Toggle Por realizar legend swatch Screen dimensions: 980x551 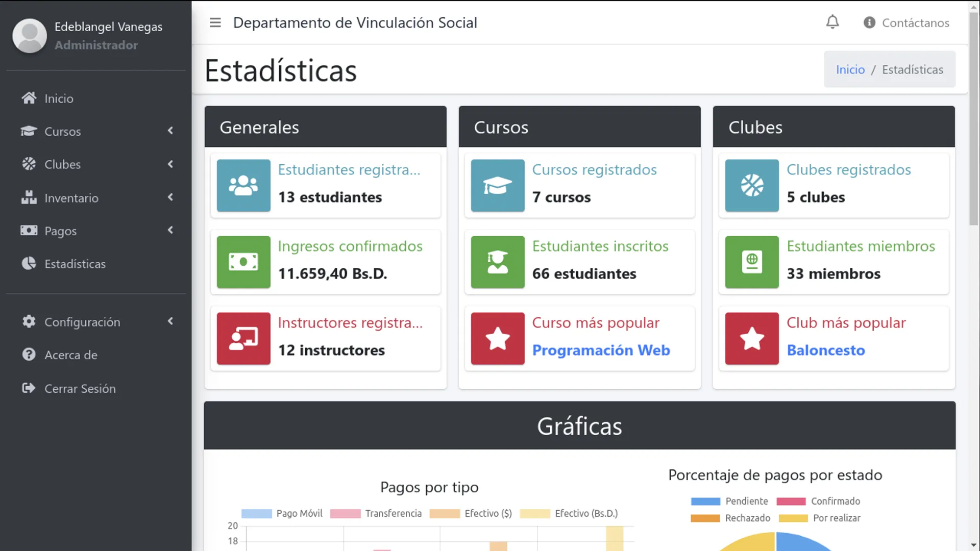(794, 518)
